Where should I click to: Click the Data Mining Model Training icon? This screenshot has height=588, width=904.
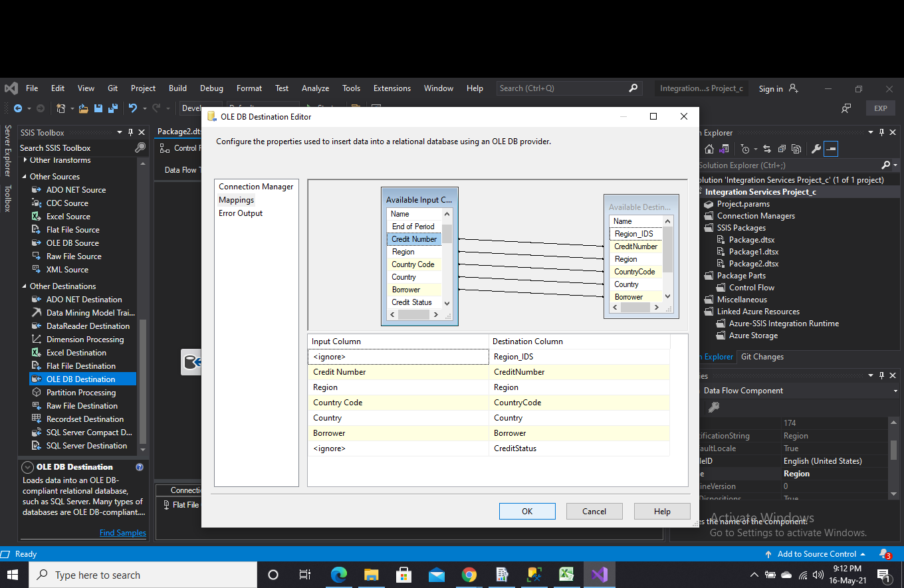[36, 313]
